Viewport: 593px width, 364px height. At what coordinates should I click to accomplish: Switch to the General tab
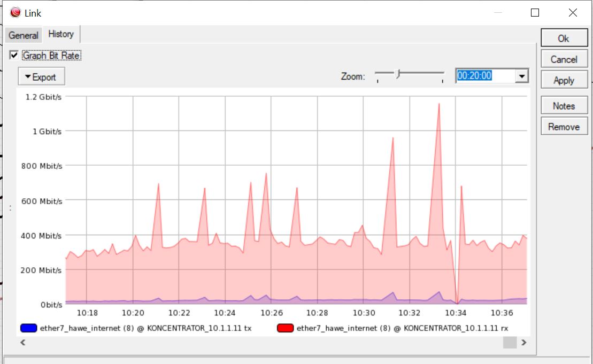[24, 35]
